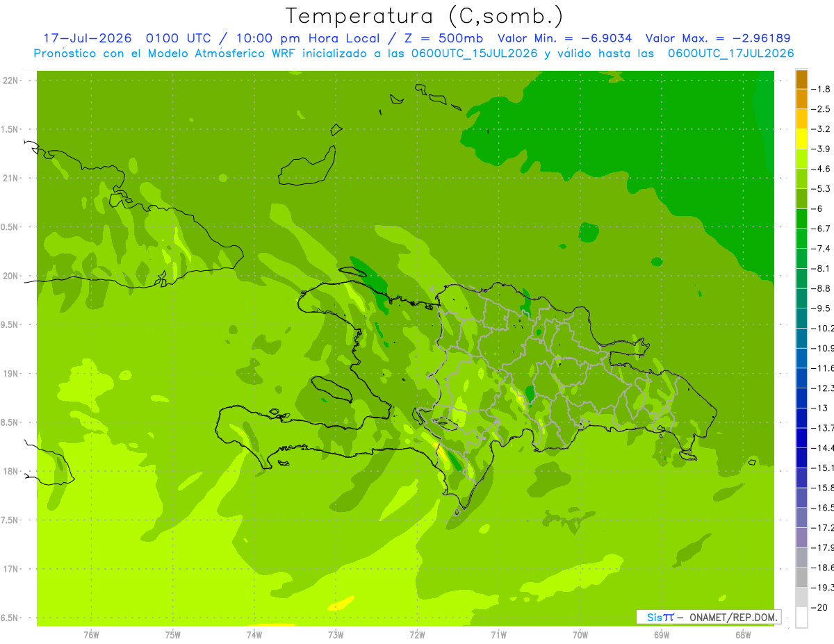Click the '-14.4' colorbar value
This screenshot has height=644, width=834.
click(822, 447)
